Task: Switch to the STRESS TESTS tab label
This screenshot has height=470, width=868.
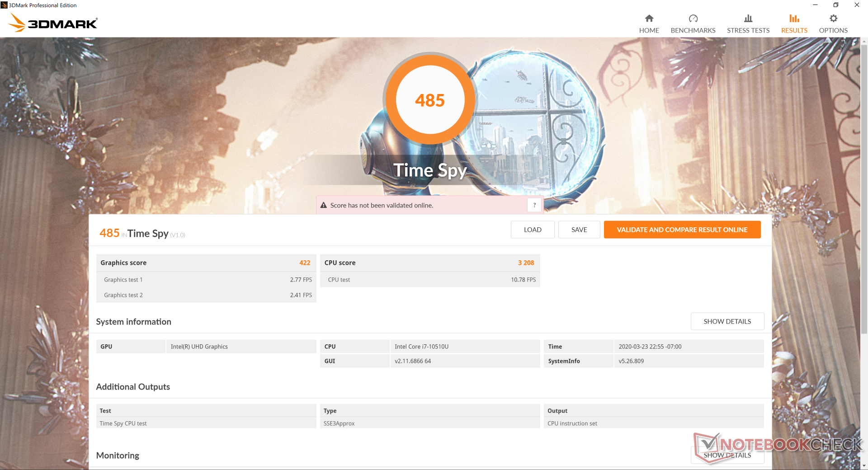Action: pos(748,30)
